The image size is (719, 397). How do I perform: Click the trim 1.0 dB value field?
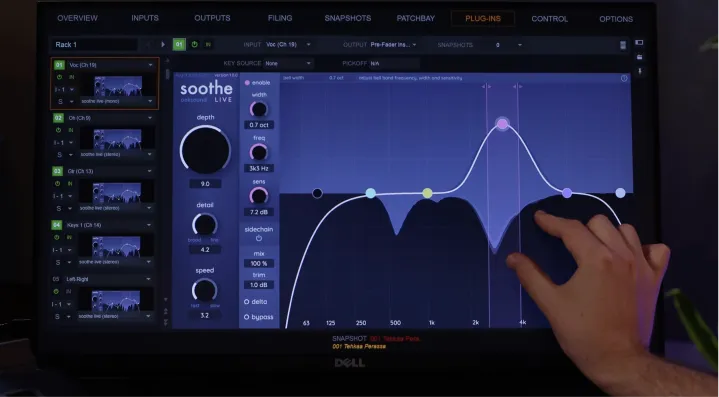259,285
